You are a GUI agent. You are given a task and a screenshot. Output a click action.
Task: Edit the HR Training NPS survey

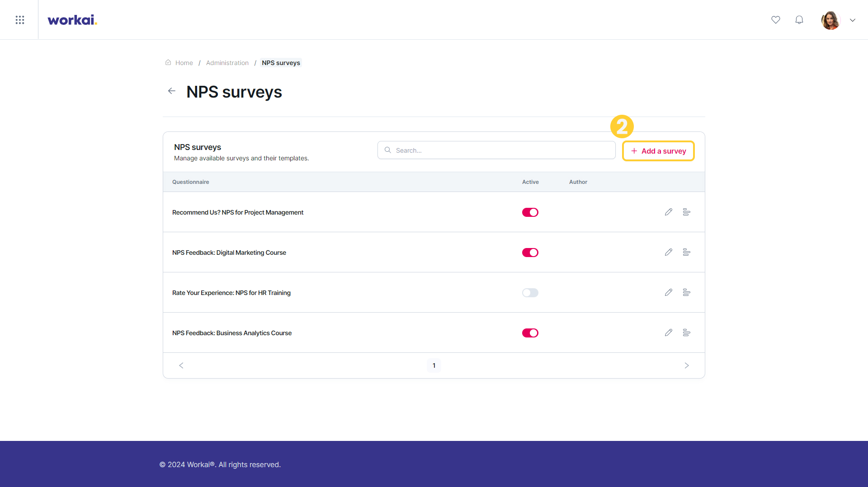point(669,292)
